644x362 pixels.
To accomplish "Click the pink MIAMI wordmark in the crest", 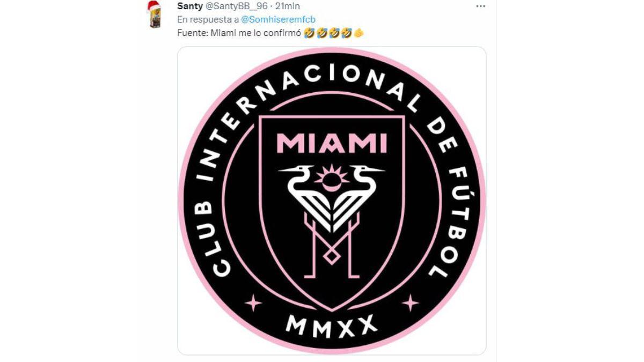I will [332, 144].
